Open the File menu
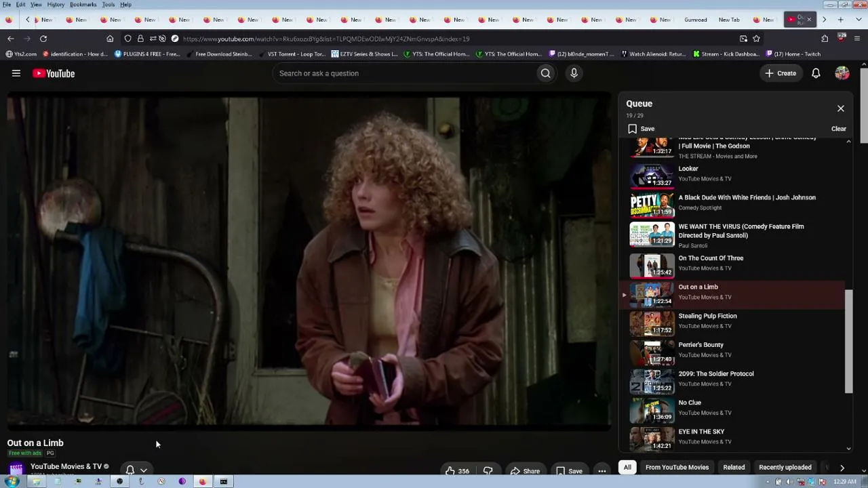868x488 pixels. [x=7, y=5]
